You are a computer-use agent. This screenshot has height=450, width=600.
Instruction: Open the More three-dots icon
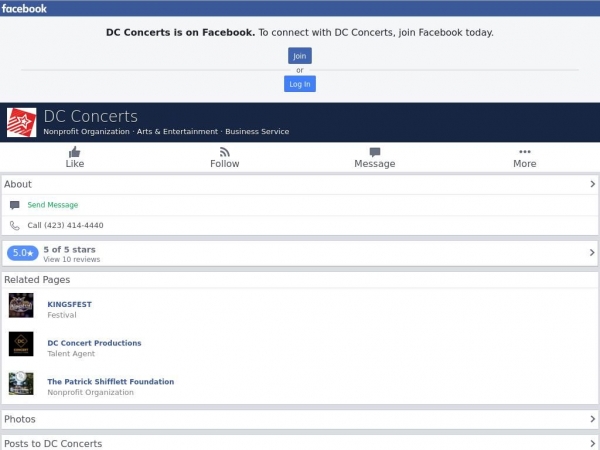click(x=525, y=152)
